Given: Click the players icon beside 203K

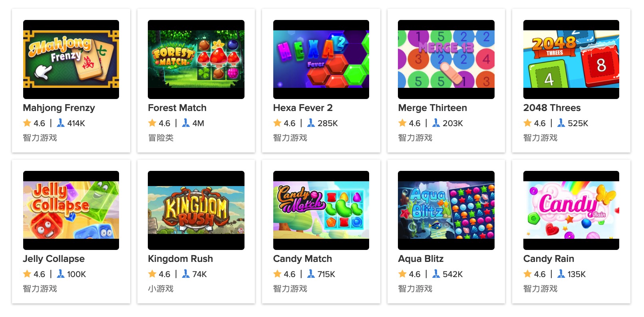Looking at the screenshot, I should (436, 123).
